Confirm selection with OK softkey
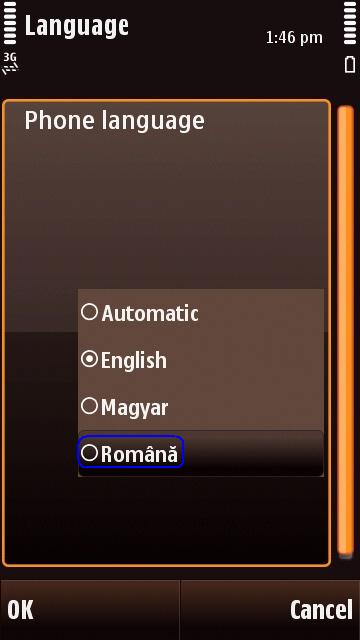 [20, 610]
